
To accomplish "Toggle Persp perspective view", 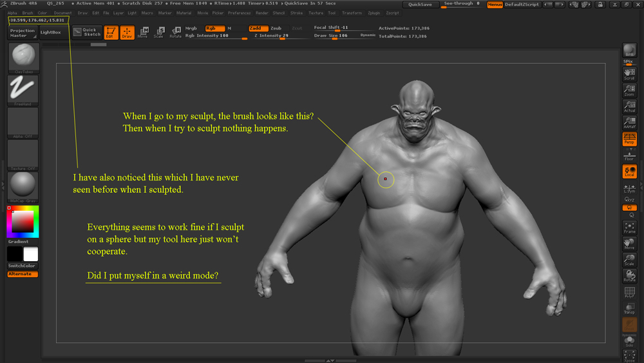I will 629,139.
